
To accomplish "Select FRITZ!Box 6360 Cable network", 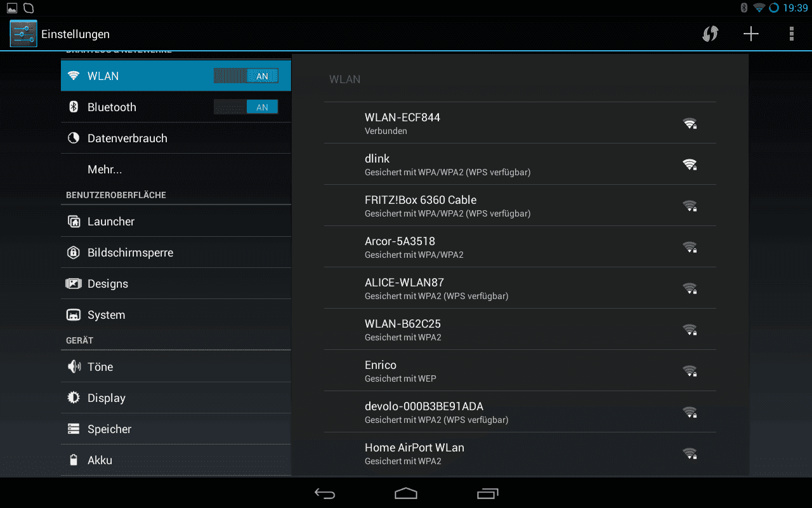I will click(520, 205).
